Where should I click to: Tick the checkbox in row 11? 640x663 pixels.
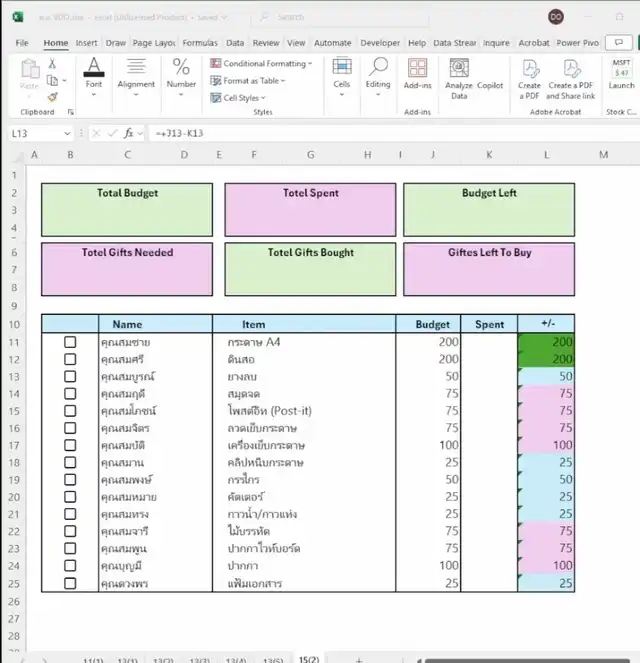[x=70, y=342]
